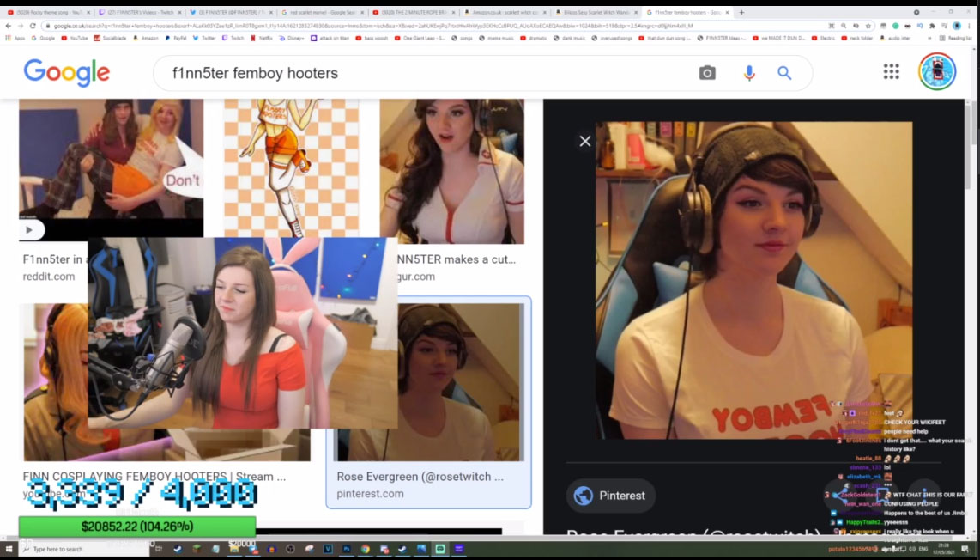Viewport: 980px width, 560px height.
Task: Open the Windows Start menu
Action: click(9, 550)
